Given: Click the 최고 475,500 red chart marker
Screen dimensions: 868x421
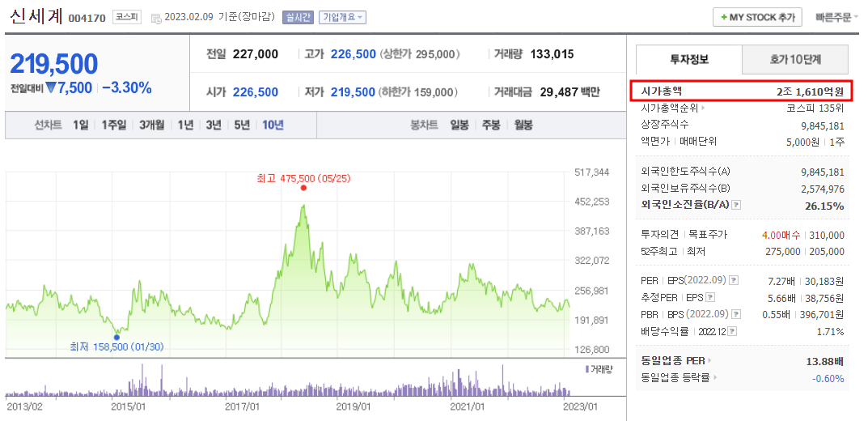Looking at the screenshot, I should pos(303,188).
